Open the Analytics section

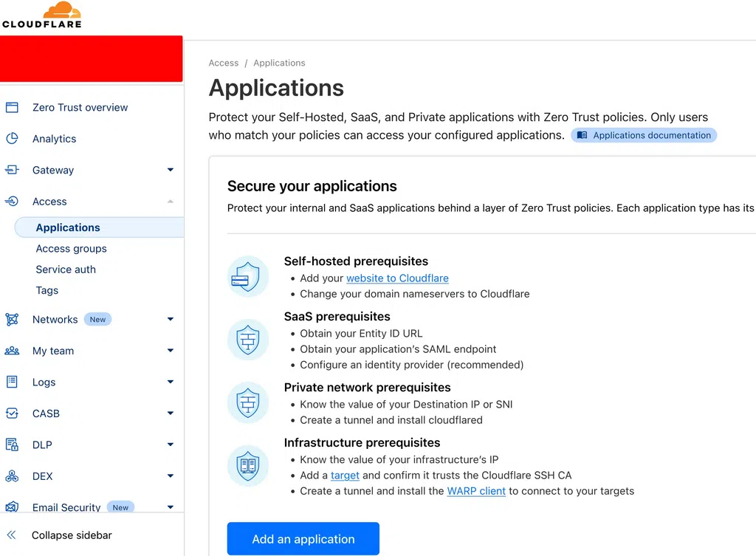tap(54, 139)
